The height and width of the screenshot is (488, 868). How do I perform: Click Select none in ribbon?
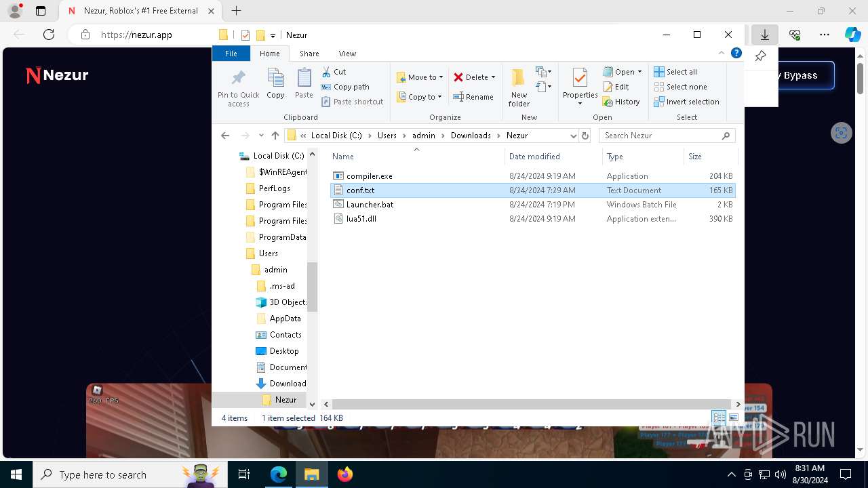point(680,87)
